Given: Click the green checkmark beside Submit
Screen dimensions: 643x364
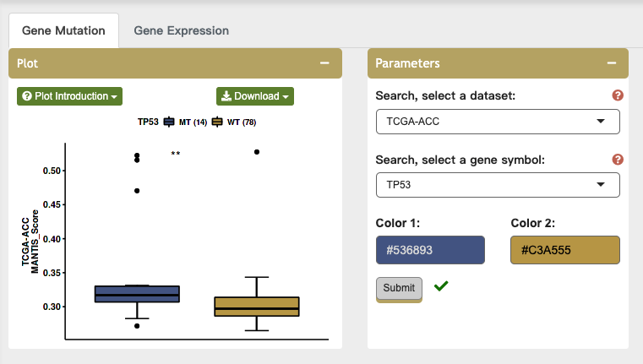Looking at the screenshot, I should tap(440, 287).
